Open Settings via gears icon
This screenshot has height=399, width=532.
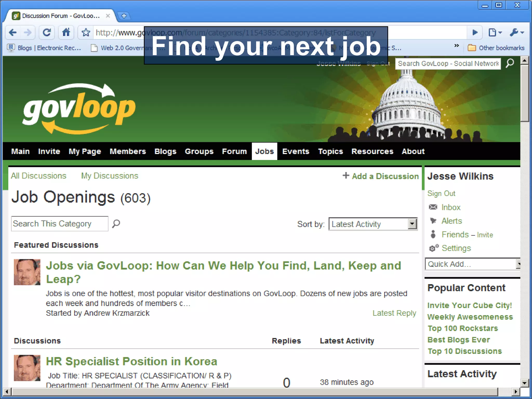(434, 248)
